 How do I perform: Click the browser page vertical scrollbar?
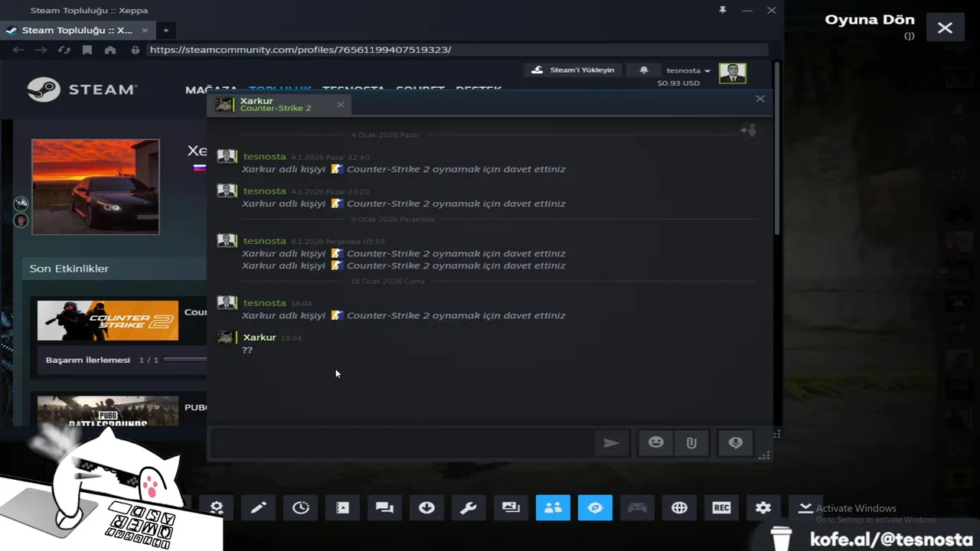(778, 148)
